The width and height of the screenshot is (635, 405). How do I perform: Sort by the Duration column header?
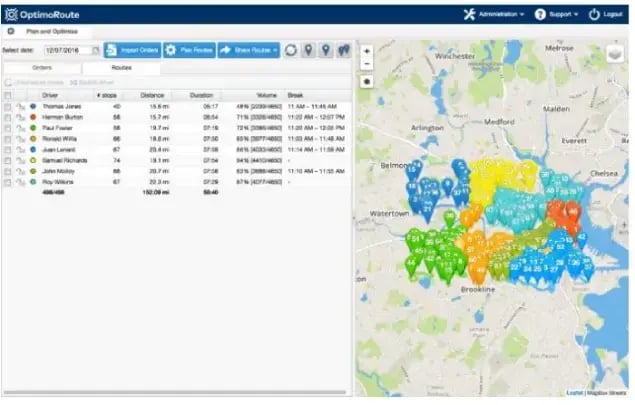point(201,96)
